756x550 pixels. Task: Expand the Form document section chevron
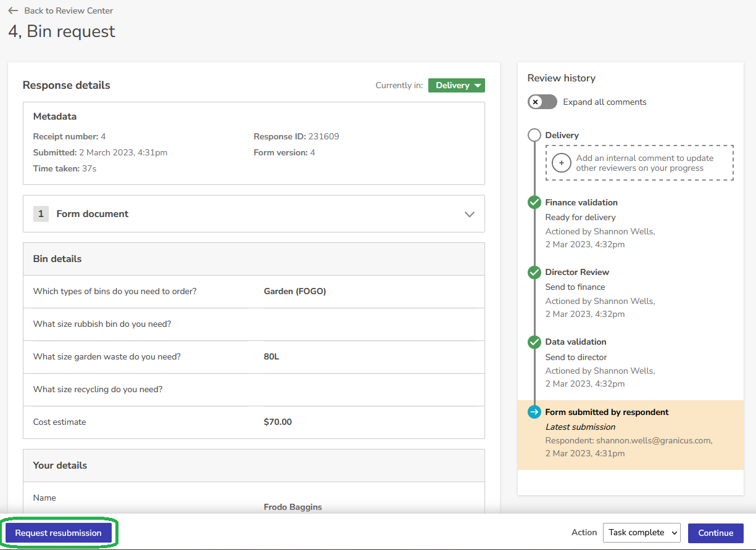pos(470,214)
